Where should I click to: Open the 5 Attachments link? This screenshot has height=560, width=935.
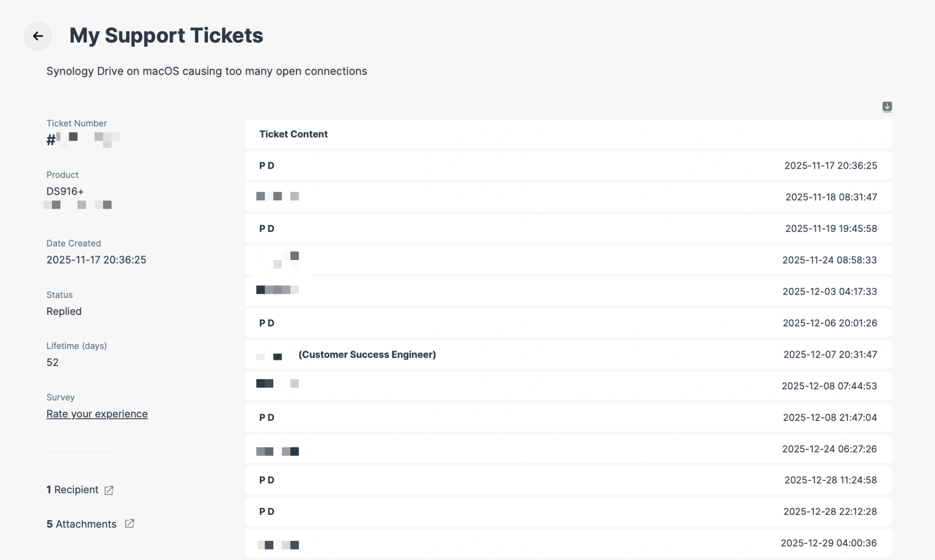pos(82,524)
